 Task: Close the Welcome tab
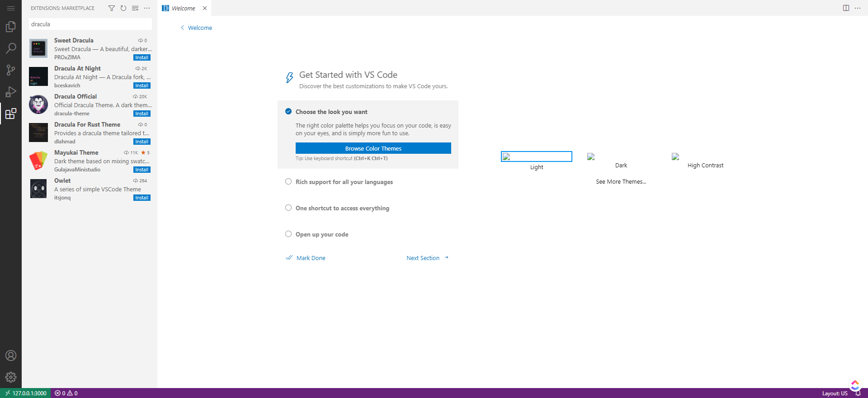205,8
